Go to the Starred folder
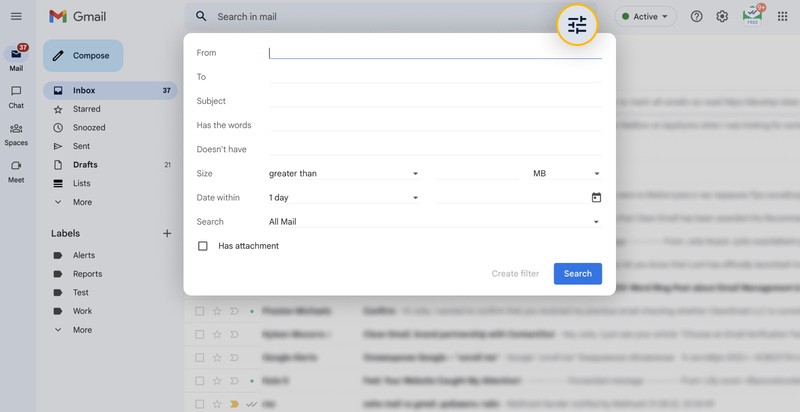Screen dimensions: 800x412 (x=86, y=109)
